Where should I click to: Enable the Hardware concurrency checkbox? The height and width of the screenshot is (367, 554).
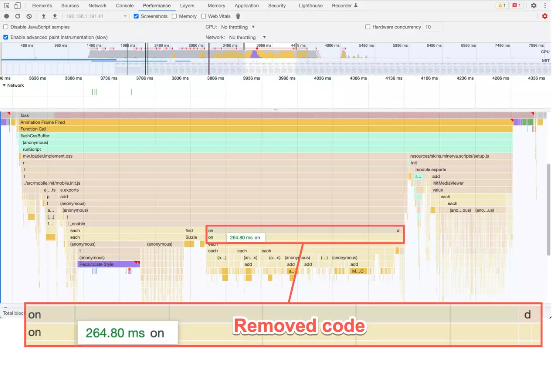coord(367,27)
